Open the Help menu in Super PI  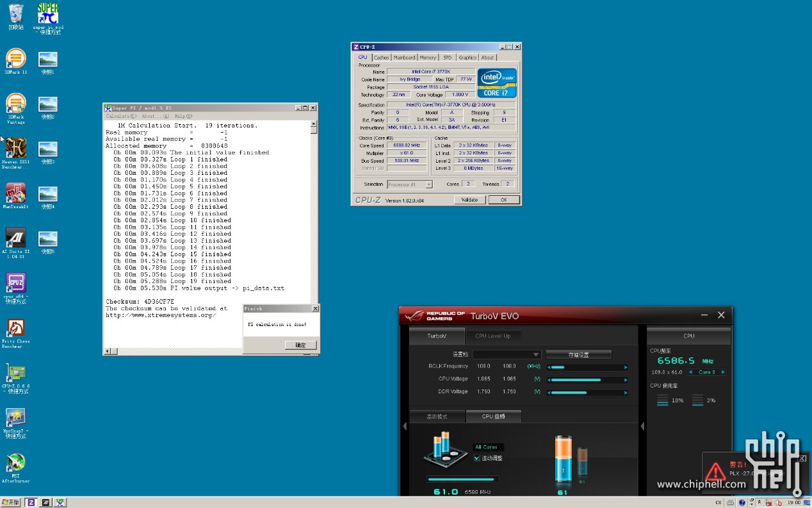click(183, 117)
